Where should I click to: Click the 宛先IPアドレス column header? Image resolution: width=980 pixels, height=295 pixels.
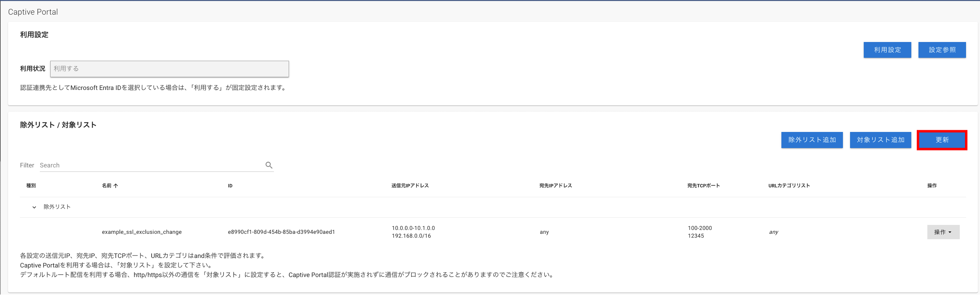[556, 185]
